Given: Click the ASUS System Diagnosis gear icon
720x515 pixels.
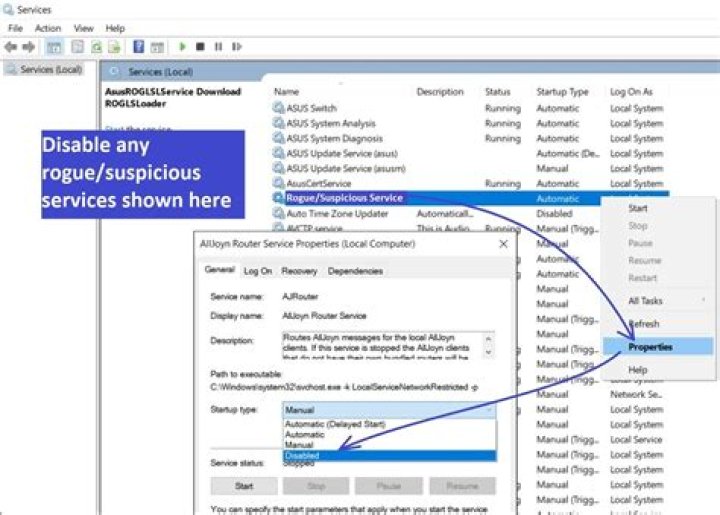Looking at the screenshot, I should point(278,138).
